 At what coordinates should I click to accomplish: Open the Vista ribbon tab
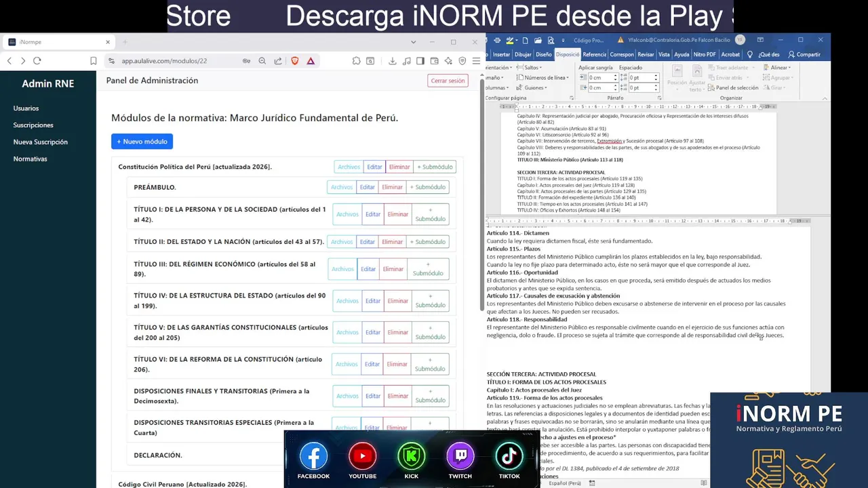664,54
